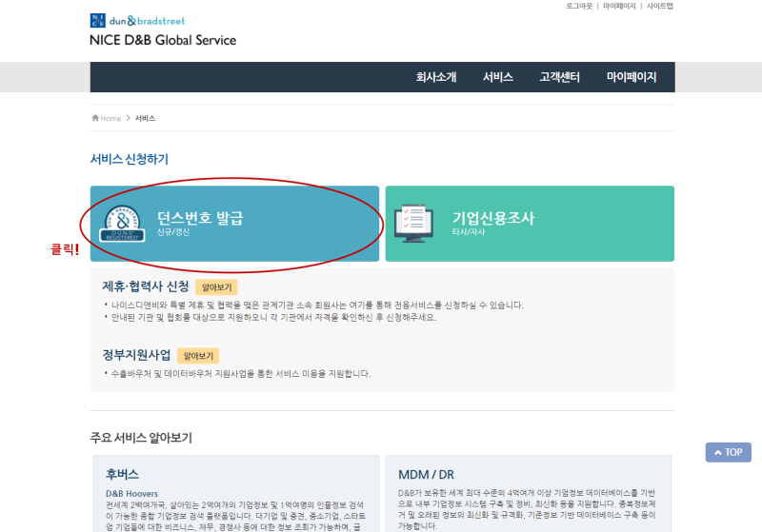Image resolution: width=762 pixels, height=532 pixels.
Task: Open the 고객센터 menu
Action: (559, 77)
